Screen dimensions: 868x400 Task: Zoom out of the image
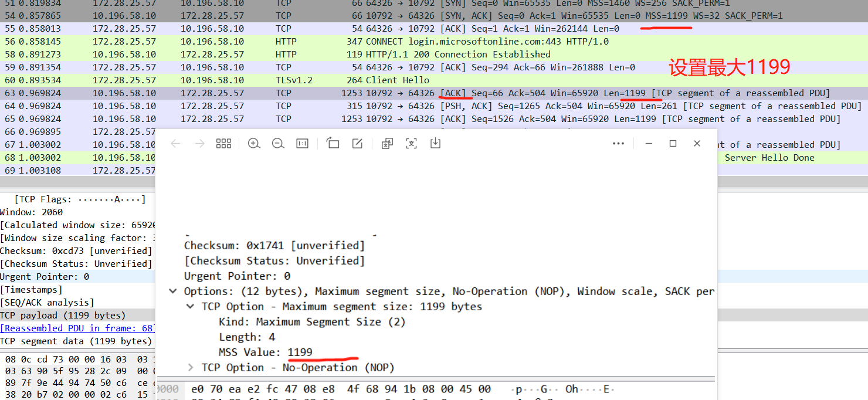pyautogui.click(x=278, y=143)
